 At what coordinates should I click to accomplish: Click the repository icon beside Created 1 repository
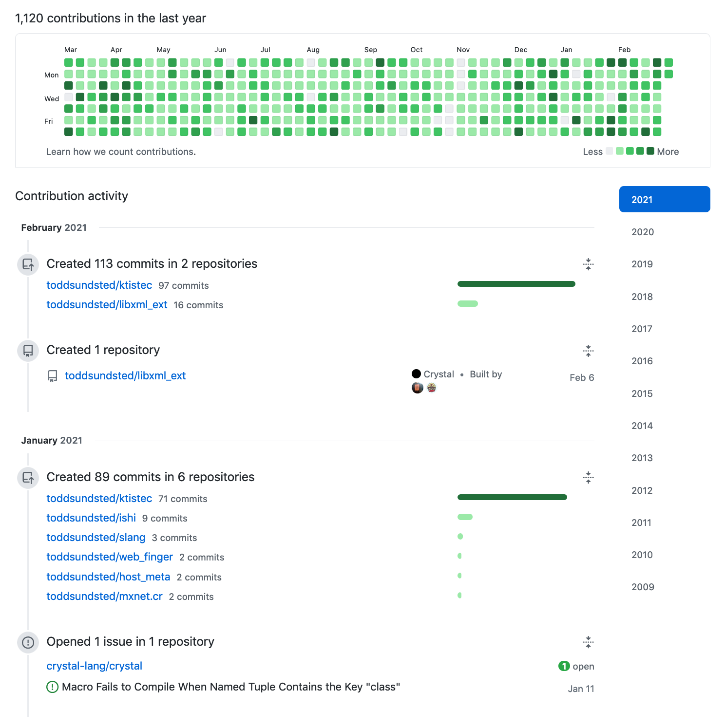point(28,351)
